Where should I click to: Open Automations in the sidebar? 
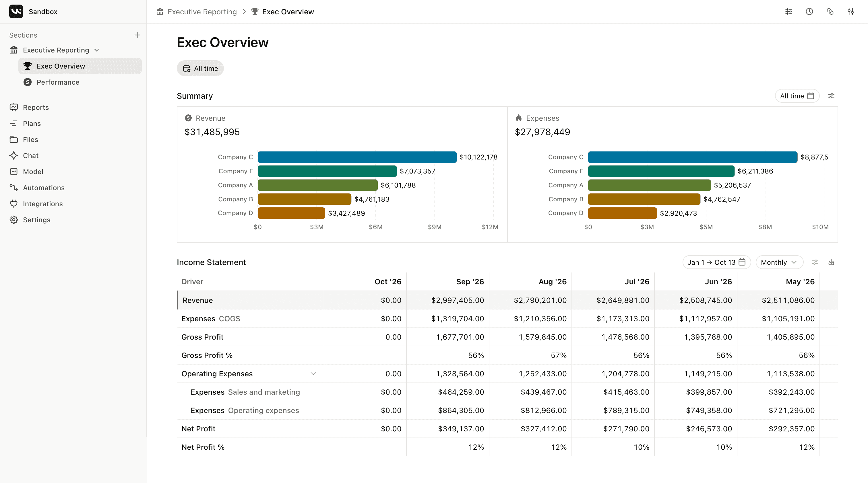click(43, 188)
